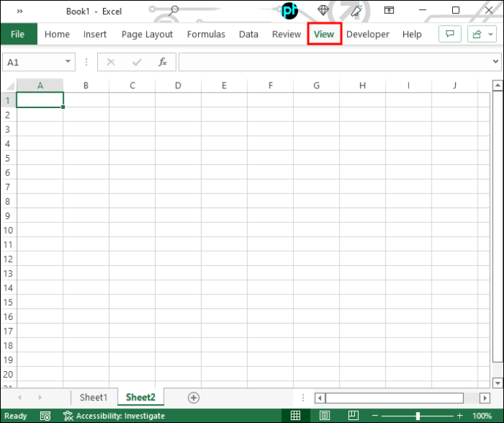Expand the quick access toolbar chevrons
The height and width of the screenshot is (423, 504).
pyautogui.click(x=20, y=11)
